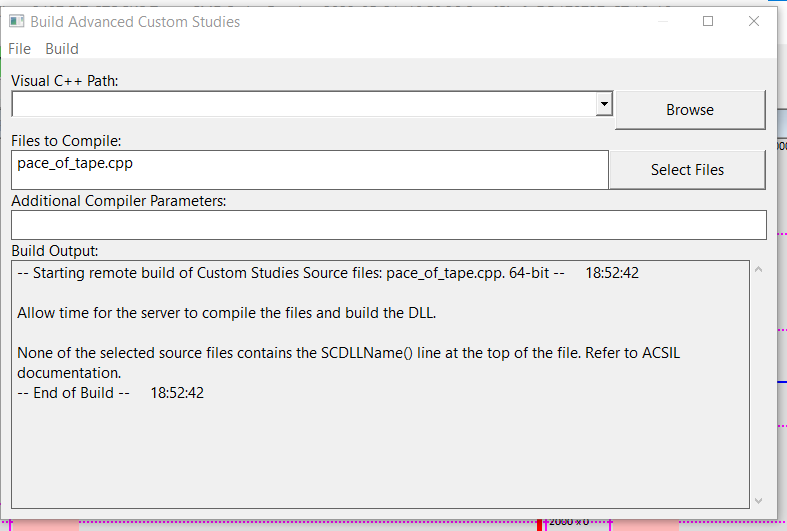Screen dimensions: 787x531
Task: Open the Build menu
Action: (62, 48)
